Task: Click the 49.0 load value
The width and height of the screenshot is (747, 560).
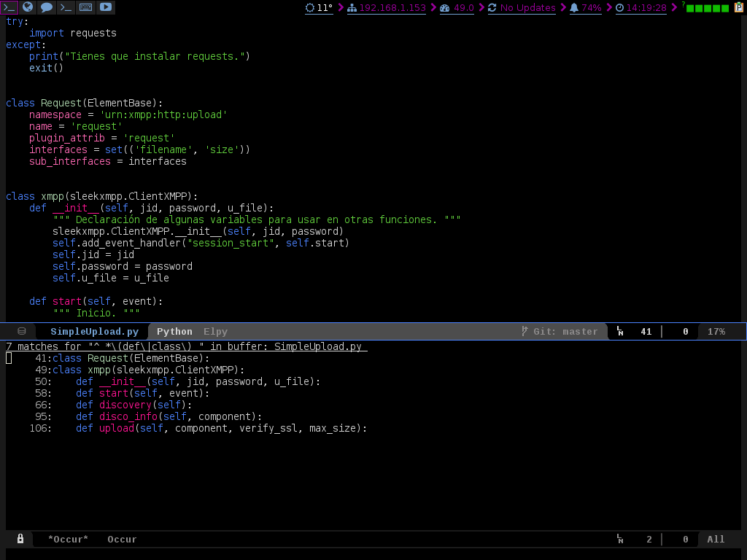Action: pos(464,7)
